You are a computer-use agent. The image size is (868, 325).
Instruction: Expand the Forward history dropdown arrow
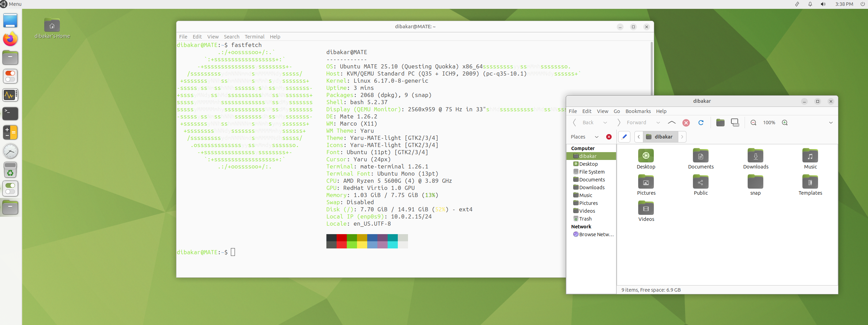pos(658,123)
